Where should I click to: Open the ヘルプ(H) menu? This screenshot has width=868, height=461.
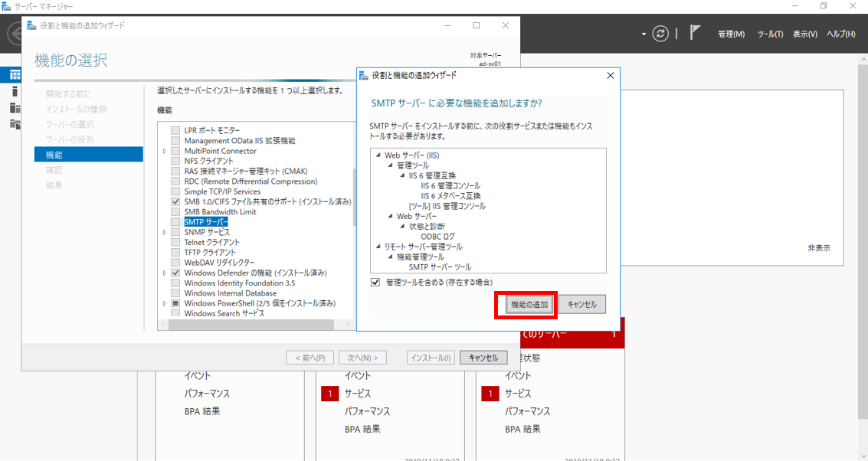click(841, 34)
